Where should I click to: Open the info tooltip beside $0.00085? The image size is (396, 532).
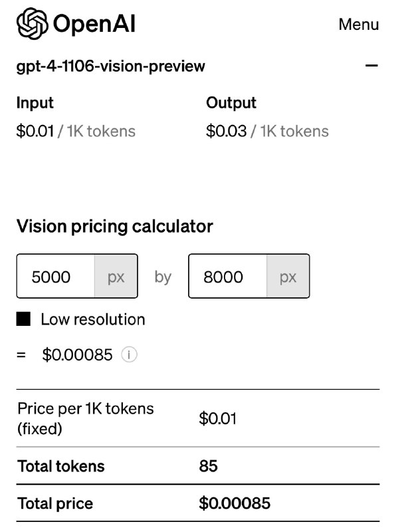(x=129, y=354)
